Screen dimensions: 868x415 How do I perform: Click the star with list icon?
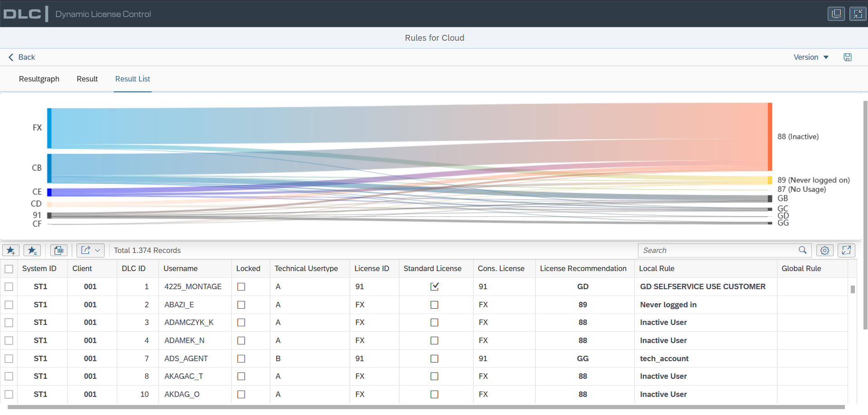32,250
